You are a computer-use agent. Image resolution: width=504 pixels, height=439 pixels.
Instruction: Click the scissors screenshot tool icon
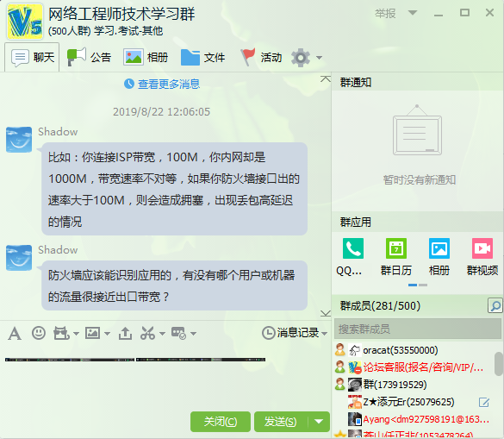pyautogui.click(x=148, y=333)
